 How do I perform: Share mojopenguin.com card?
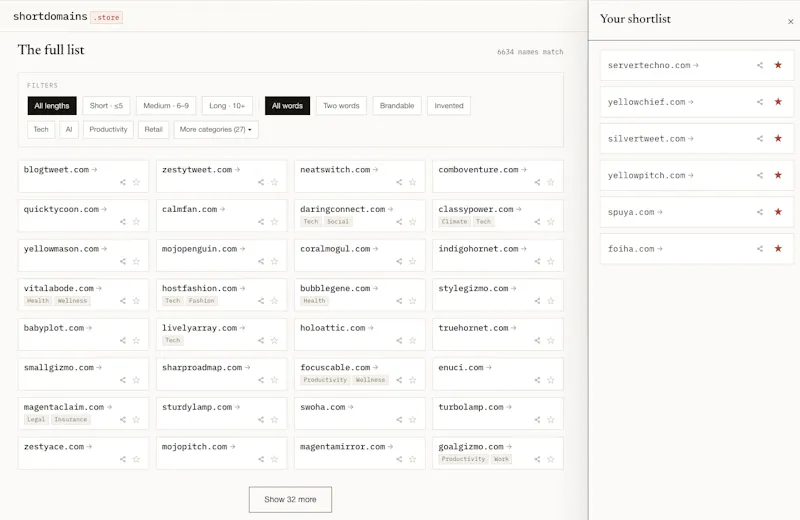[261, 261]
